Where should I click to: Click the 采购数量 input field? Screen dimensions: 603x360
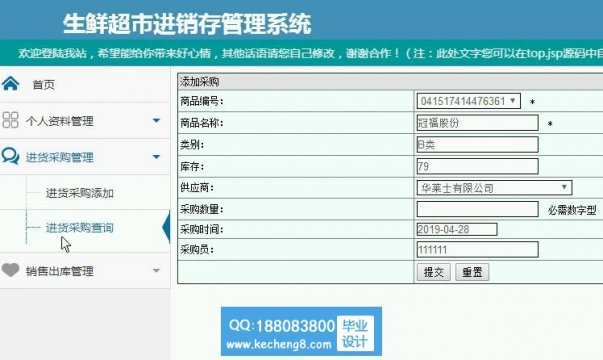click(x=477, y=209)
